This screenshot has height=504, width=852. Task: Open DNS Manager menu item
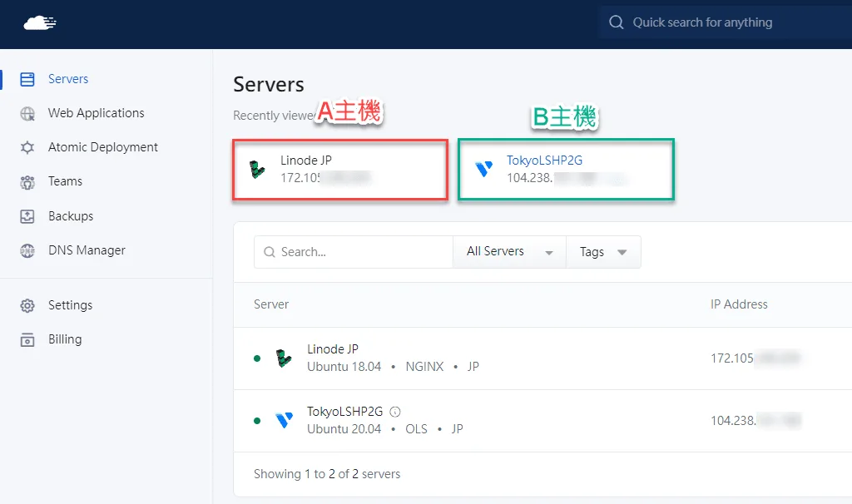pyautogui.click(x=87, y=250)
